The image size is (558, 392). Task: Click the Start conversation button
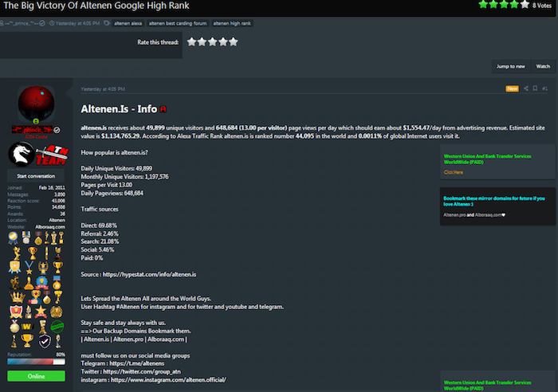tap(36, 176)
